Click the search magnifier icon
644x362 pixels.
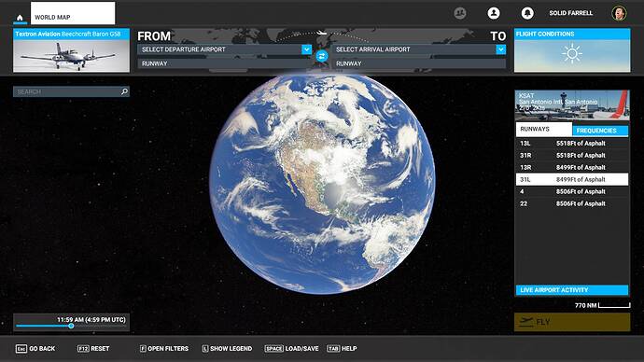click(x=124, y=91)
